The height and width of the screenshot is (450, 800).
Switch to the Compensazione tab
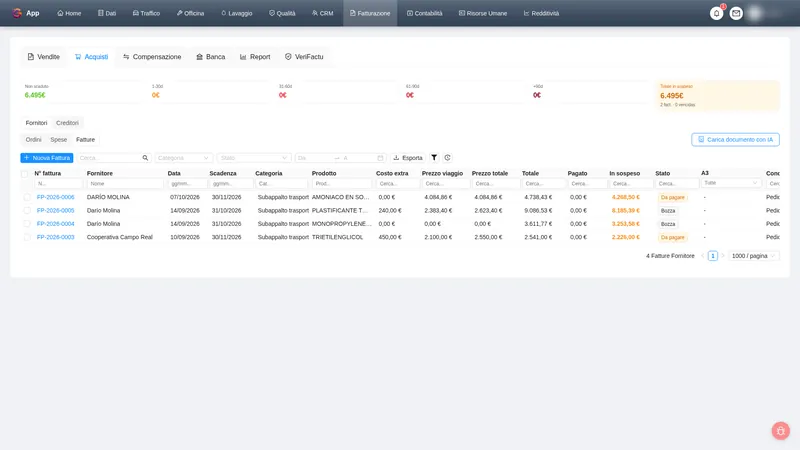click(152, 57)
